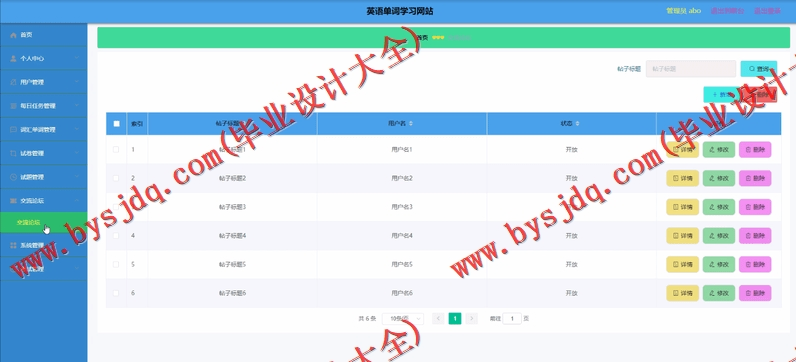The image size is (796, 362).
Task: Click the 用户名3 cell
Action: coord(402,207)
